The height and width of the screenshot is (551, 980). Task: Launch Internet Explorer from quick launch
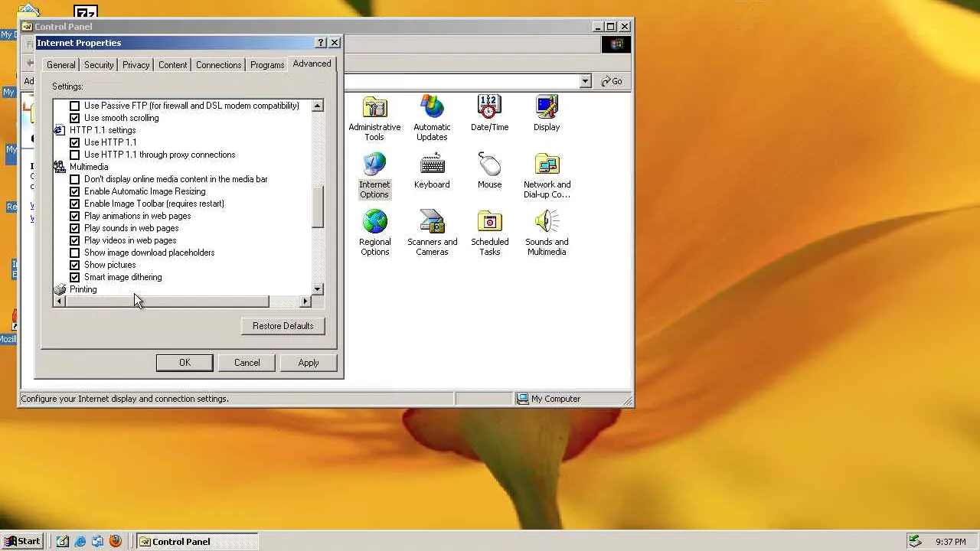coord(80,541)
